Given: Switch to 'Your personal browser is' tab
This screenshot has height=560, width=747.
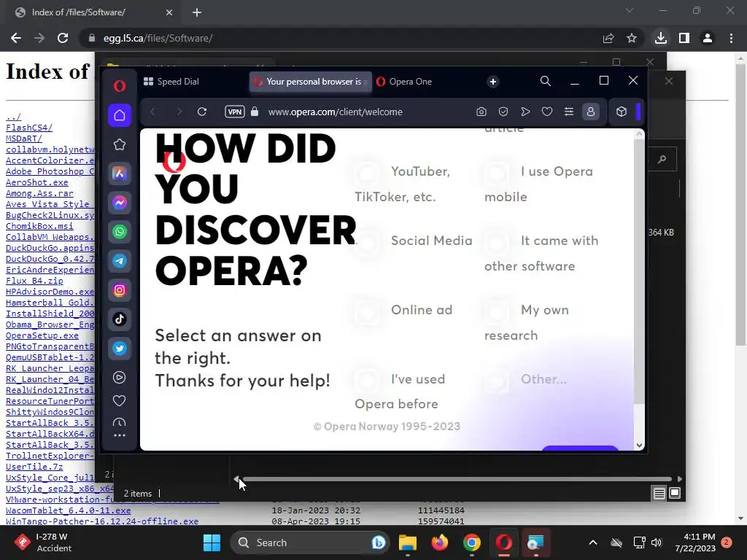Looking at the screenshot, I should pyautogui.click(x=310, y=82).
